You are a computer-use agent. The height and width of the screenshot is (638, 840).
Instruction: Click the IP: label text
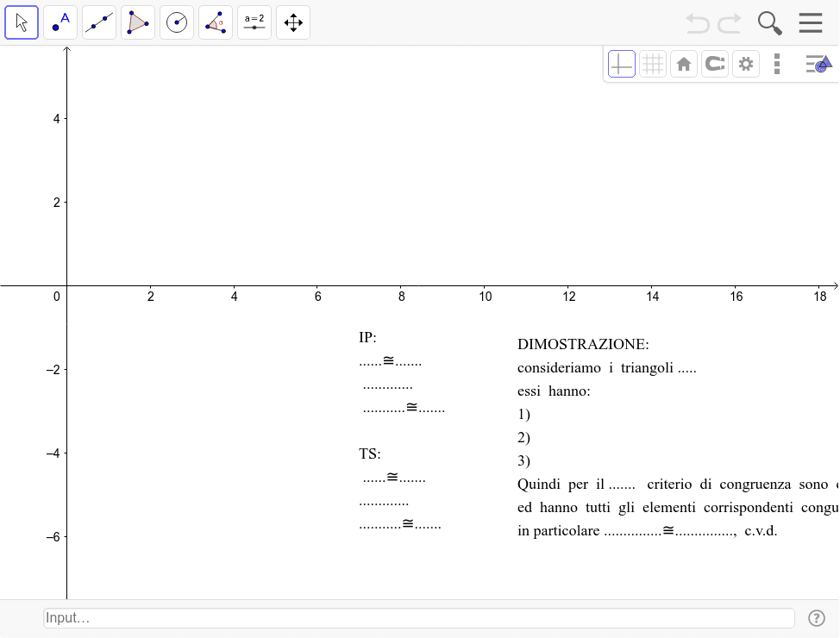367,337
